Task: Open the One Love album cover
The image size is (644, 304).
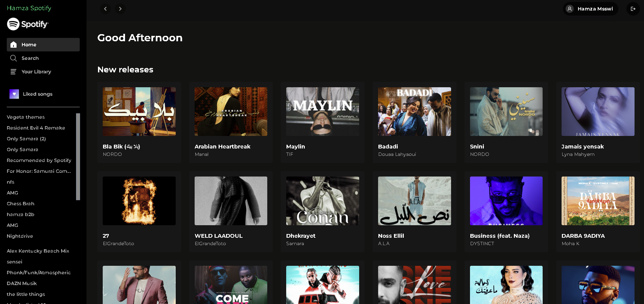Action: point(415,285)
